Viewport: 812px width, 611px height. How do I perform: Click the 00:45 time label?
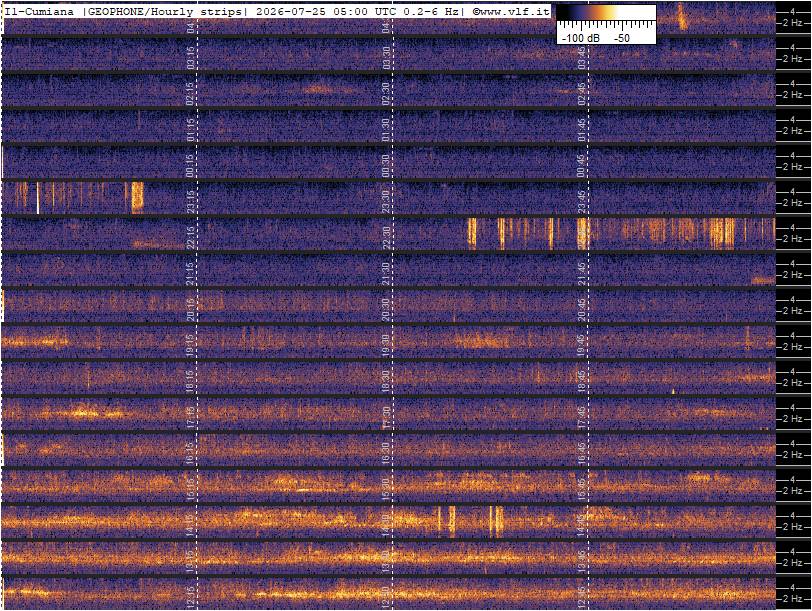coord(581,165)
